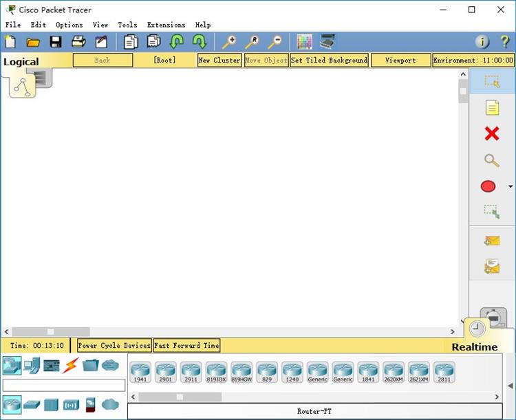Viewport: 516px width, 420px height.
Task: Zoom out with the minus magnifier
Action: 275,42
